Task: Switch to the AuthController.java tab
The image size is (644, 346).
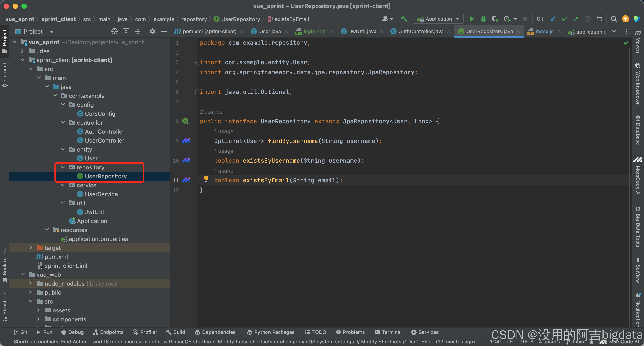Action: (421, 32)
